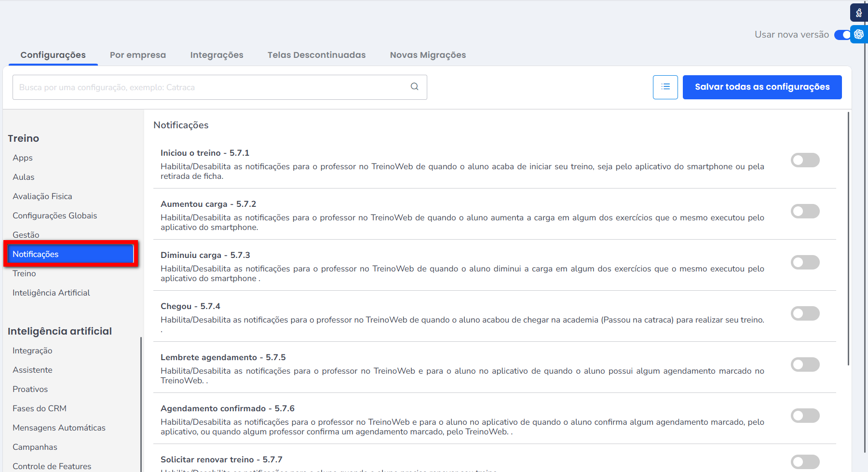This screenshot has width=868, height=472.
Task: Toggle the Usar nova versão switch
Action: [x=842, y=35]
